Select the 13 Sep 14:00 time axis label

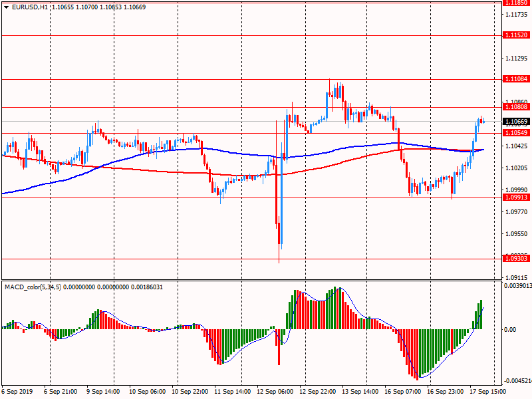(360, 392)
